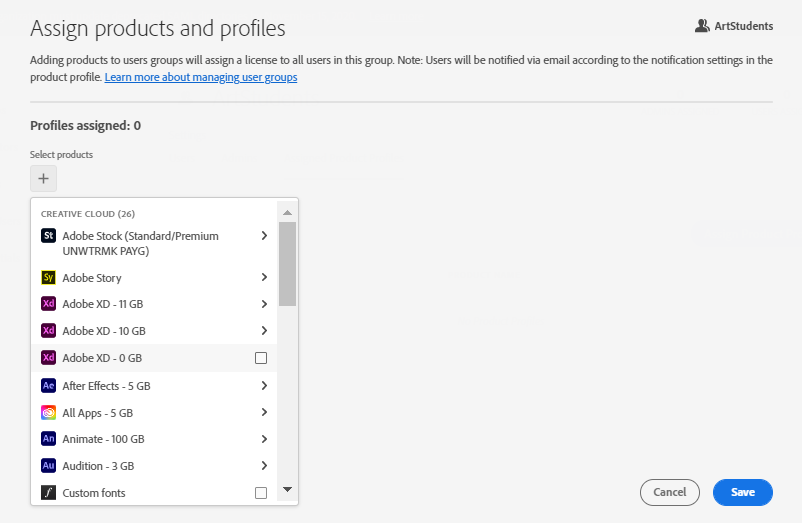Select Adobe XD - 10 GB menu item

pos(104,331)
